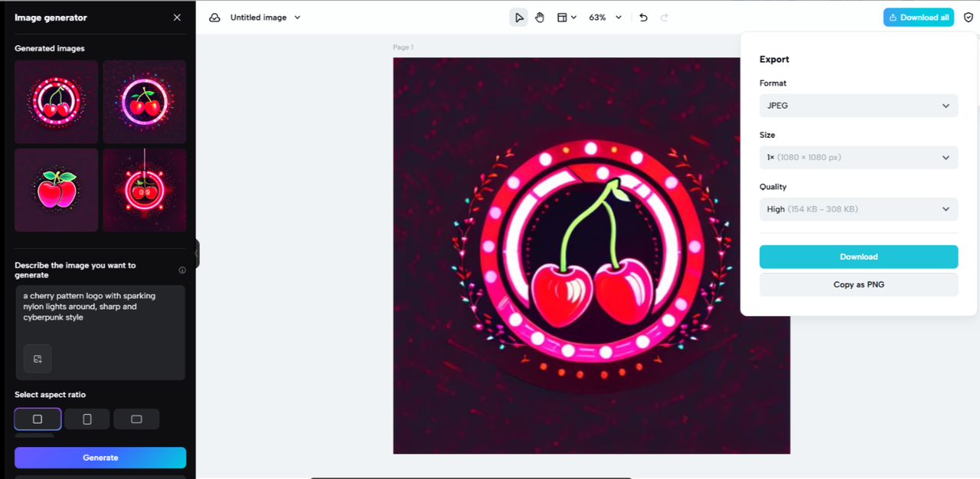Open the cloud sync icon
980x479 pixels.
click(x=214, y=17)
